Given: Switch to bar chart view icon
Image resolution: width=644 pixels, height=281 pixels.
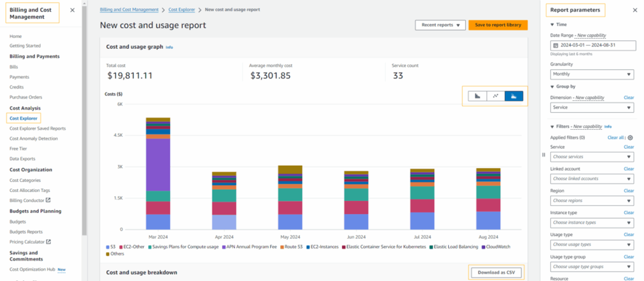Looking at the screenshot, I should (478, 96).
